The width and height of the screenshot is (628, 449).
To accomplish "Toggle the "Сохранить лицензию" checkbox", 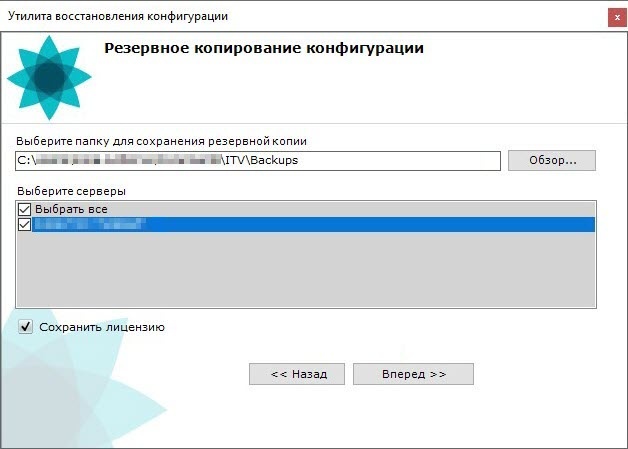I will pyautogui.click(x=25, y=327).
